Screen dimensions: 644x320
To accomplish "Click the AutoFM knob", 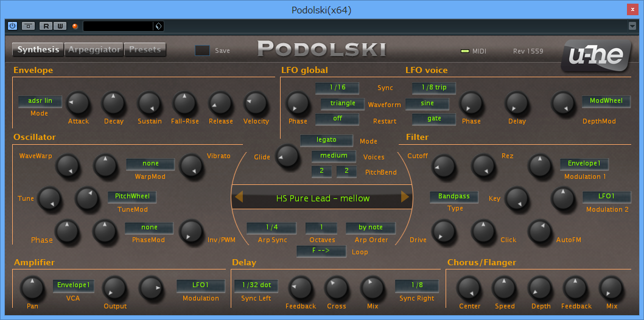I will pyautogui.click(x=539, y=231).
